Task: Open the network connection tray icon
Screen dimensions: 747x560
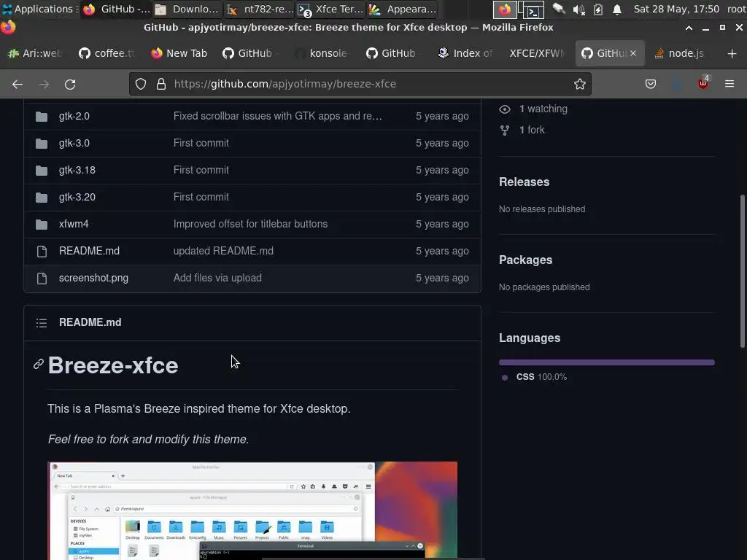Action: pyautogui.click(x=558, y=9)
